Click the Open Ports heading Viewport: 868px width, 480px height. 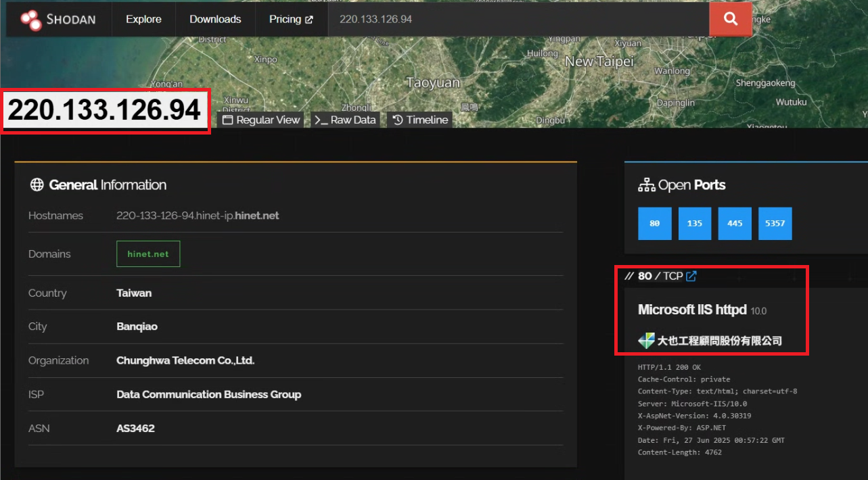click(x=692, y=185)
